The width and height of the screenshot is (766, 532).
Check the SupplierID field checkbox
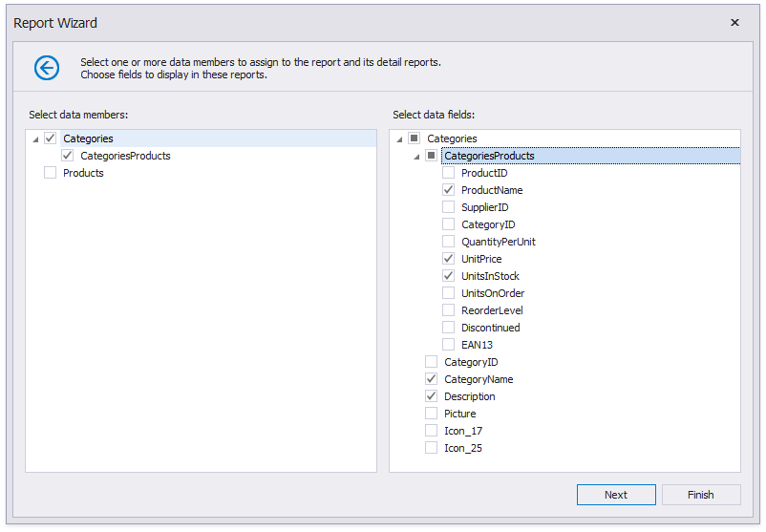pos(449,207)
